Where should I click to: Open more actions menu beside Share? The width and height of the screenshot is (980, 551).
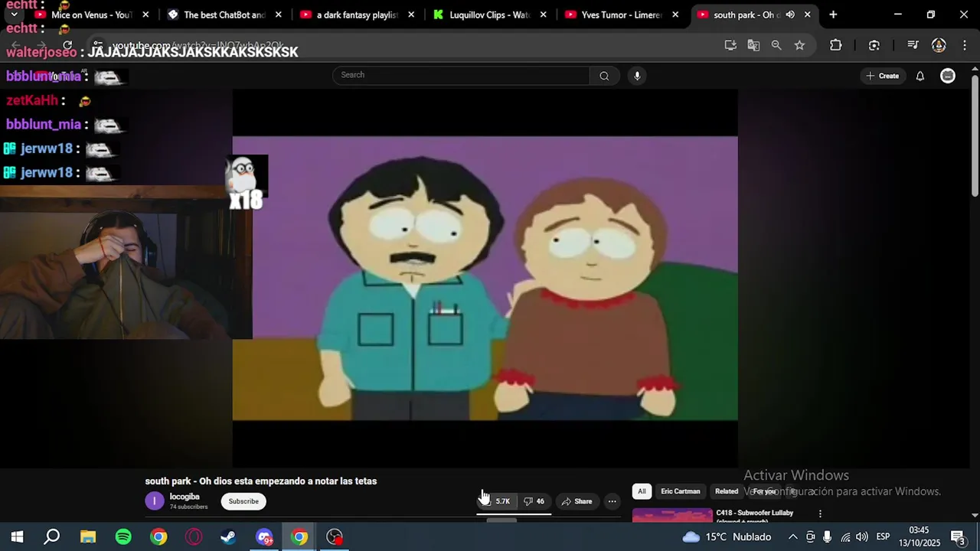pyautogui.click(x=612, y=501)
